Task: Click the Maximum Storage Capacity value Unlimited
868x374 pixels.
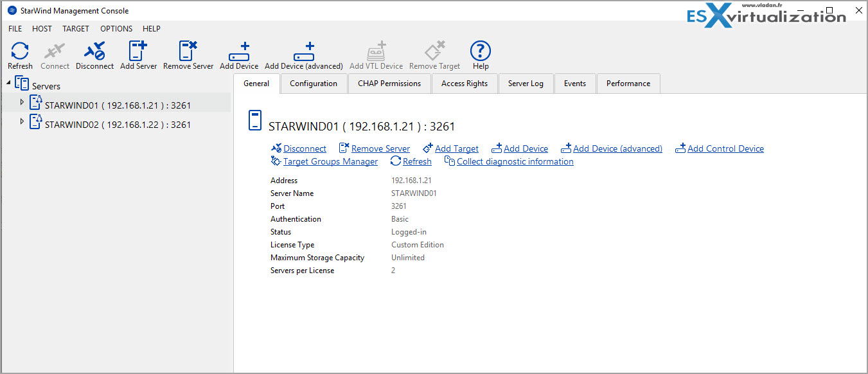Action: [408, 258]
